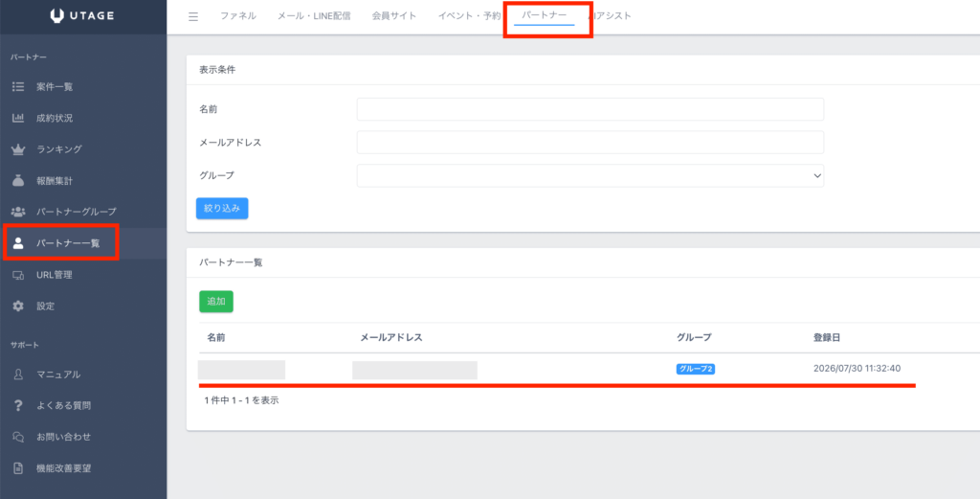This screenshot has width=980, height=499.
Task: Click the マニュアル icon in the sidebar
Action: pyautogui.click(x=18, y=374)
